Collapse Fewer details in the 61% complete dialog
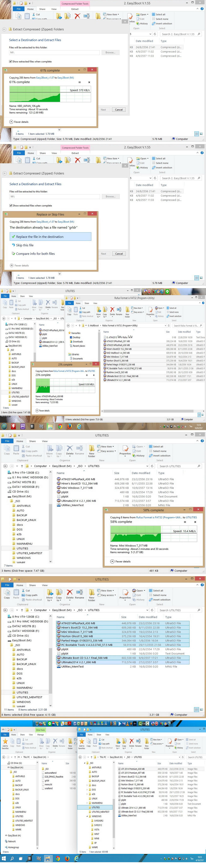Image resolution: width=206 pixels, height=868 pixels. point(19,122)
